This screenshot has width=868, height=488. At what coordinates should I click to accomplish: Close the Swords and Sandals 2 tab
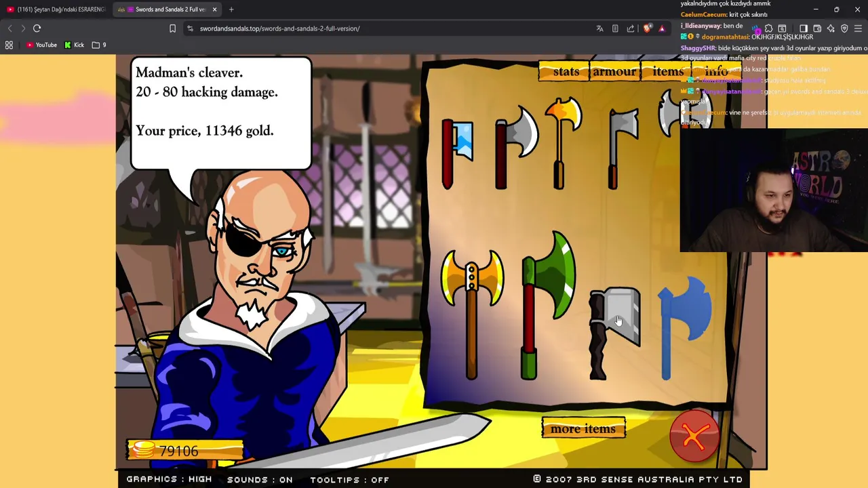click(x=214, y=9)
